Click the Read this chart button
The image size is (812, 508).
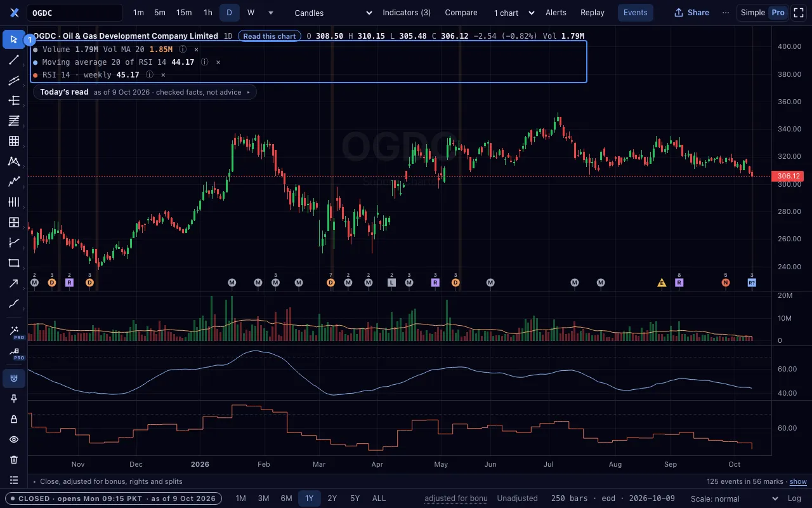(270, 36)
